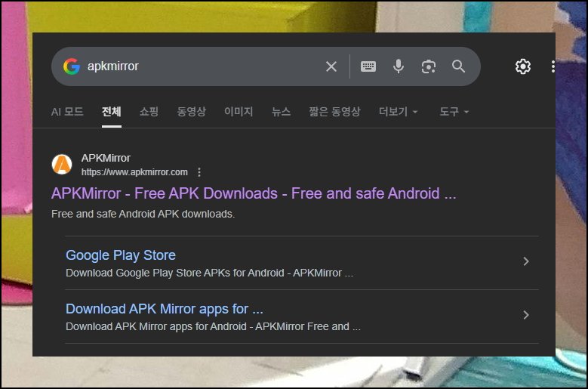
Task: Expand chevron on Google Play Store row
Action: click(526, 261)
